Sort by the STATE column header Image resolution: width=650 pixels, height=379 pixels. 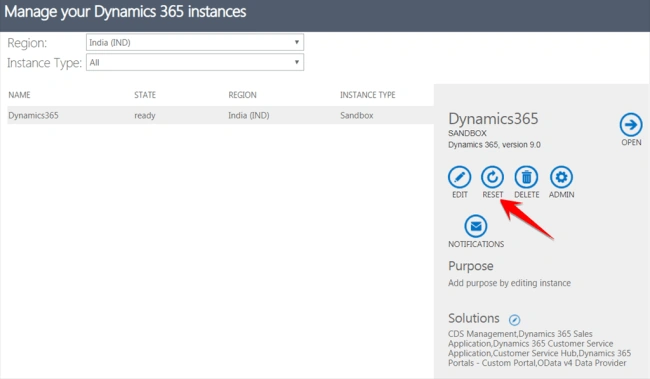click(x=145, y=95)
